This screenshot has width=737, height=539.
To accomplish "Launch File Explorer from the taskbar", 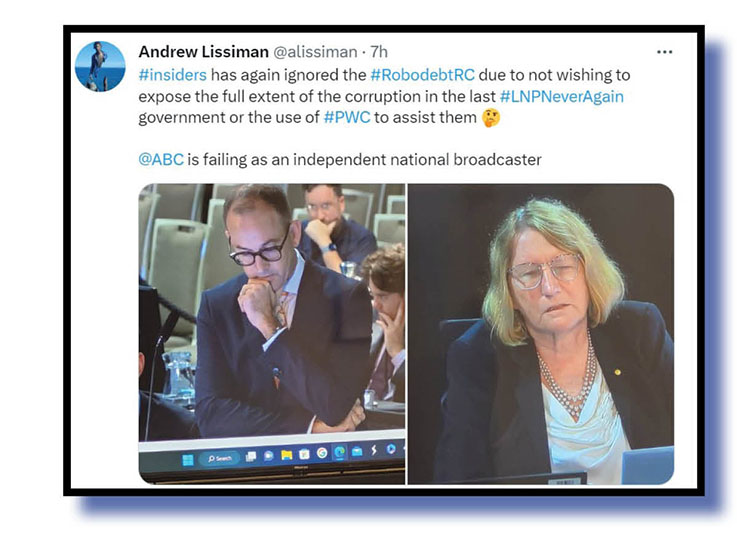I will tap(287, 455).
